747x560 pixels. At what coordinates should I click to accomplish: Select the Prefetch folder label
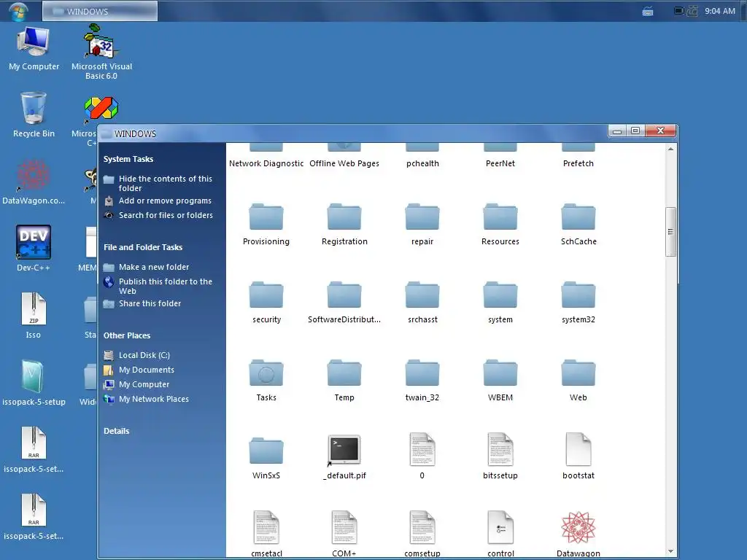578,163
